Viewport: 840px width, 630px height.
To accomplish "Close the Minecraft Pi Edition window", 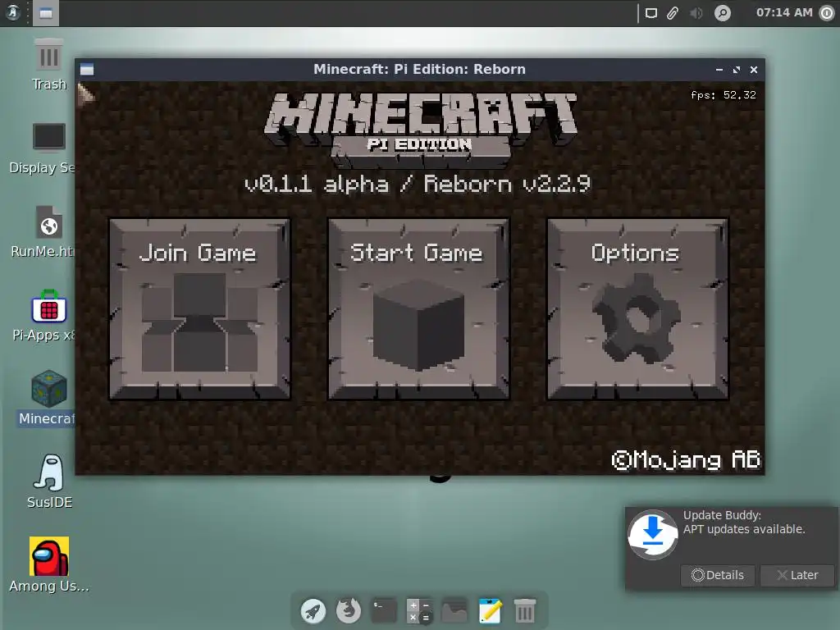I will tap(754, 70).
